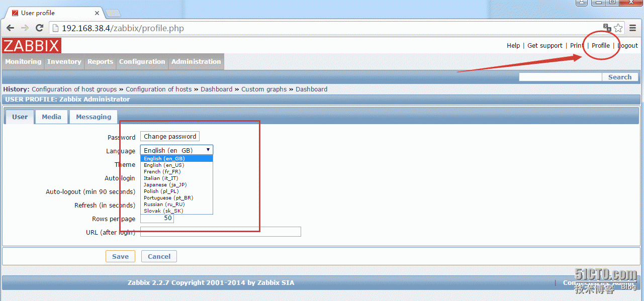
Task: Select English (en_US) from language list
Action: coord(176,165)
